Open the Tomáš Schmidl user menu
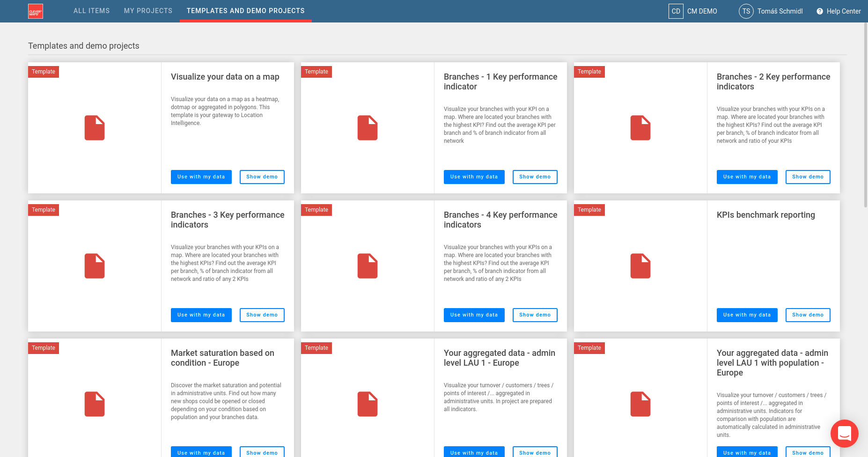Screen dimensions: 868x457 (780, 11)
